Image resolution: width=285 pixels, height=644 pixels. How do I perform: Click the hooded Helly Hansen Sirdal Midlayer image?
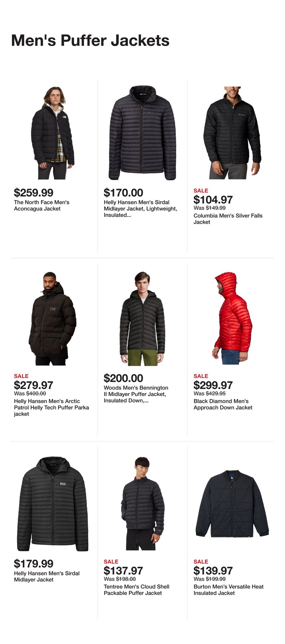click(53, 504)
